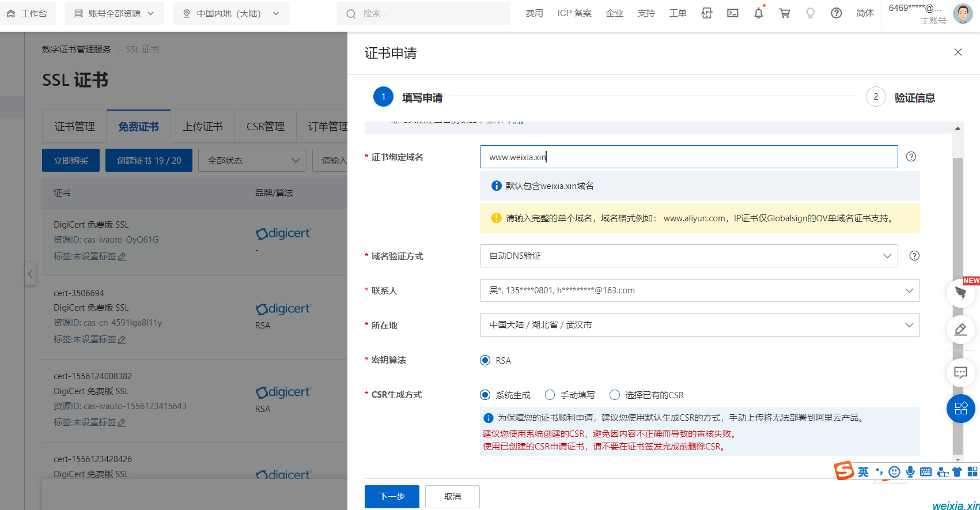Close the certificate application panel
This screenshot has width=980, height=510.
(x=958, y=52)
